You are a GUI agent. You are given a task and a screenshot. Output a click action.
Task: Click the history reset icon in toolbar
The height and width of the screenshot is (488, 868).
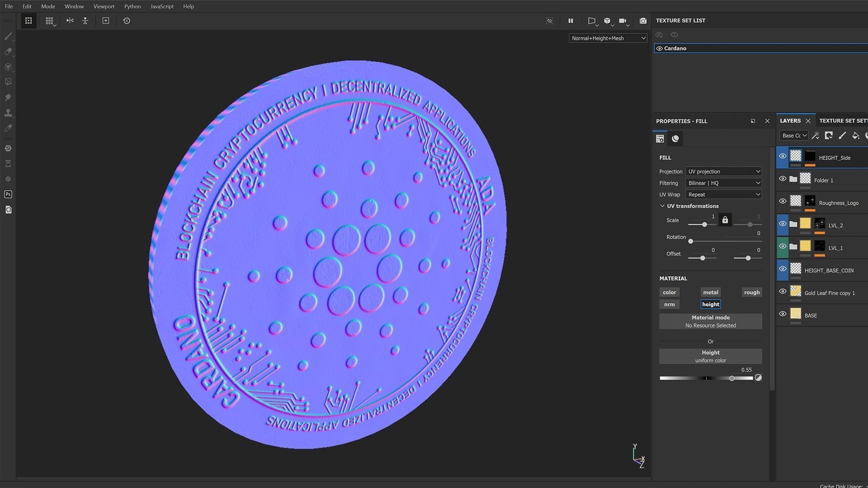(127, 21)
